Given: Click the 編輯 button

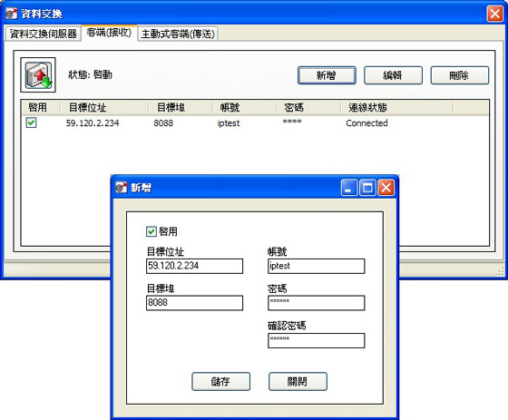Looking at the screenshot, I should [x=393, y=75].
